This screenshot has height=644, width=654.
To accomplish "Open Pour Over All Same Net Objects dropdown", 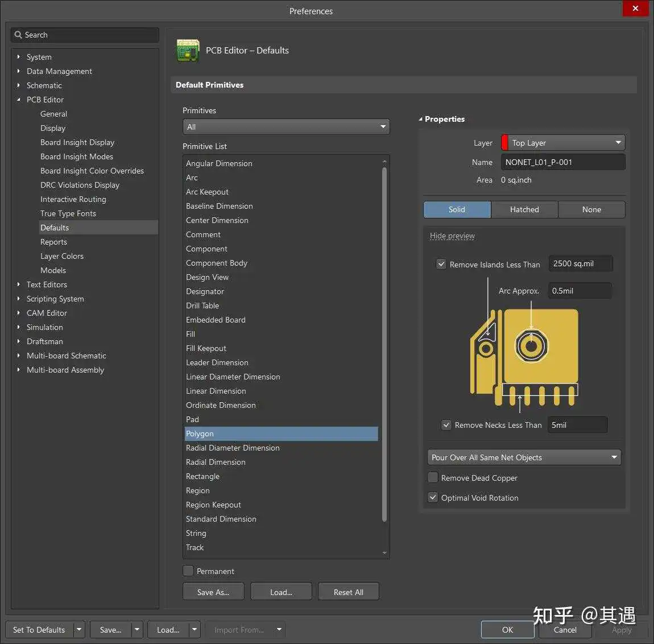I will click(524, 457).
